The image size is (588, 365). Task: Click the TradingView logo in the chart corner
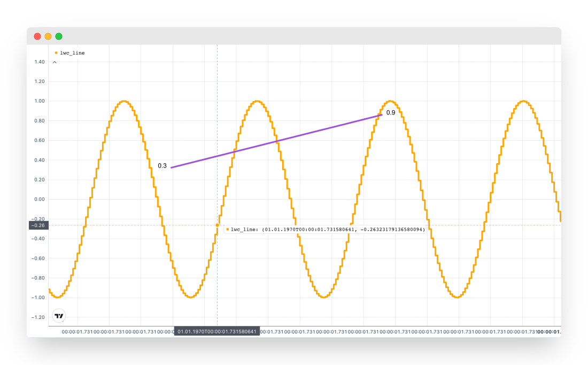59,316
